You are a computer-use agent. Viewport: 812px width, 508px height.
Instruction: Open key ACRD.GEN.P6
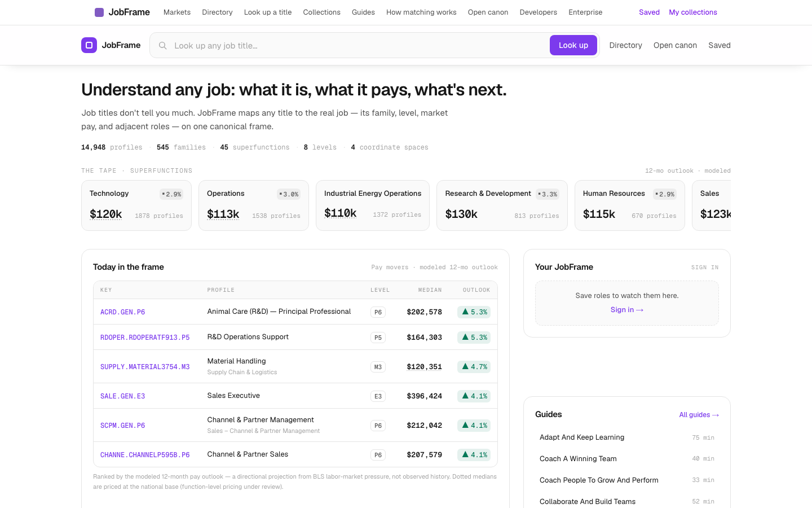coord(122,312)
